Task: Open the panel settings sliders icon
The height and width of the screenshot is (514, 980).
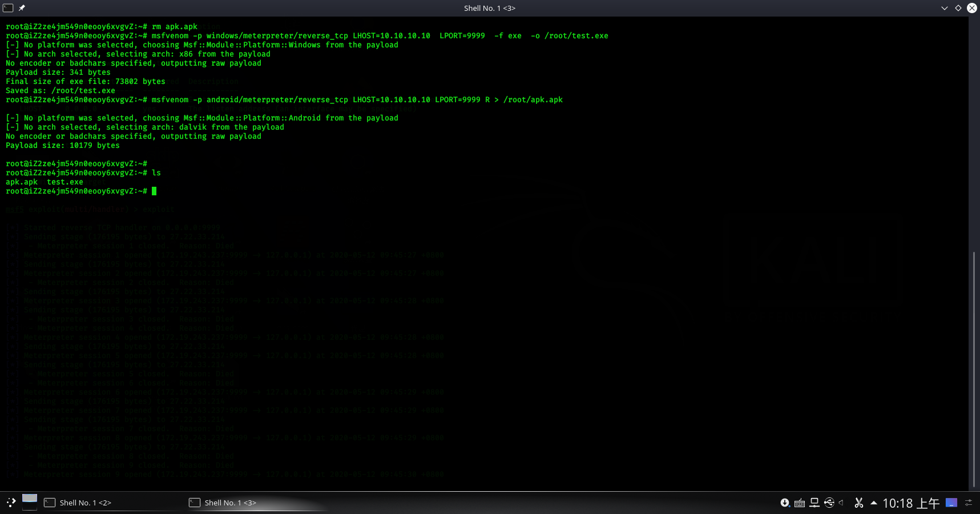Action: coord(969,503)
